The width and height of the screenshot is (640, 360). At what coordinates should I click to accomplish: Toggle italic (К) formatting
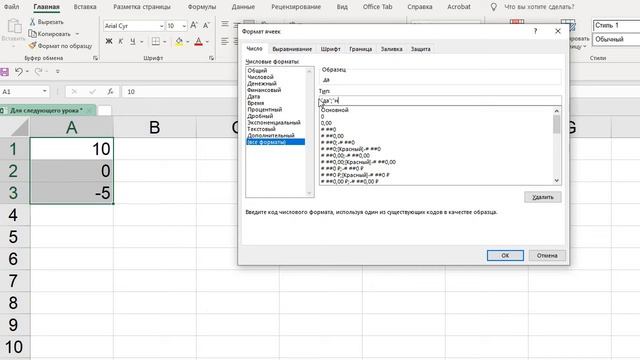(121, 41)
